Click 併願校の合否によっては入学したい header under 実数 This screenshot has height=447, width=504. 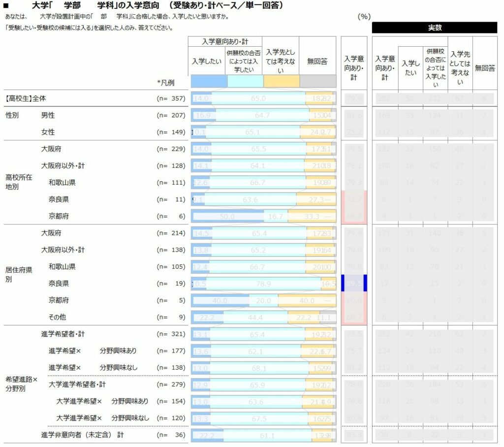click(436, 68)
